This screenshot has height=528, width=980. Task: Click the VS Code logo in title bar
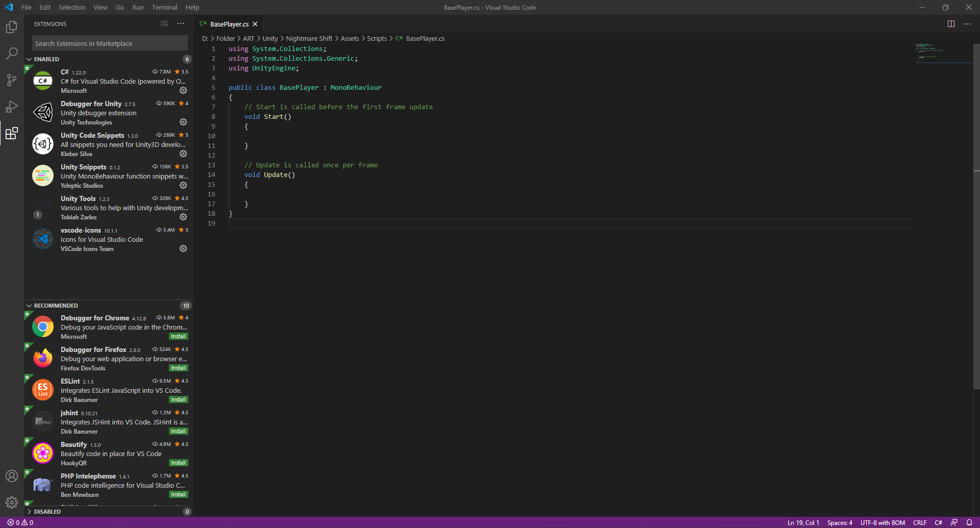coord(9,7)
